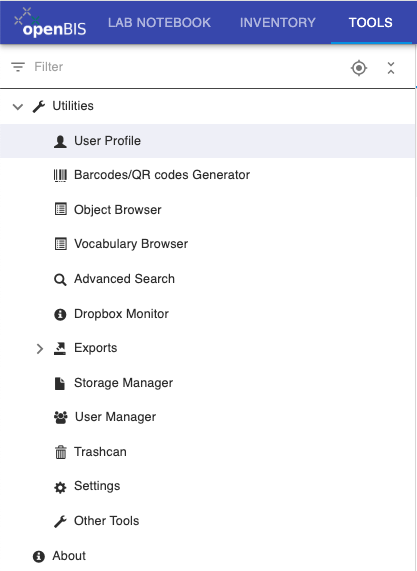Click the Settings gear icon
Image resolution: width=417 pixels, height=571 pixels.
click(x=60, y=487)
